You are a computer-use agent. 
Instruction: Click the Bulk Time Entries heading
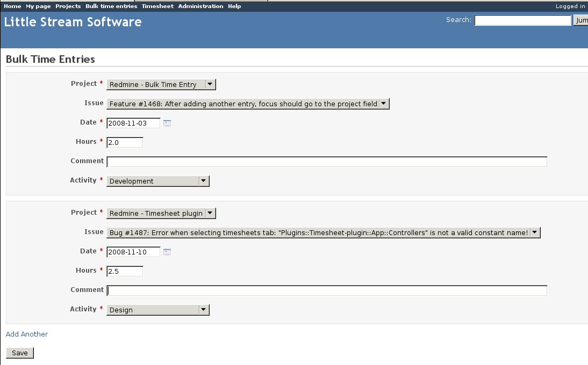50,59
